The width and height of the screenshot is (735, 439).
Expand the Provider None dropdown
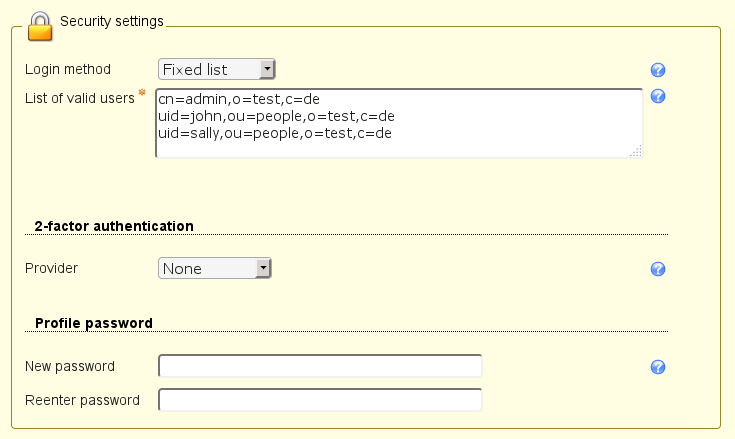pyautogui.click(x=215, y=268)
